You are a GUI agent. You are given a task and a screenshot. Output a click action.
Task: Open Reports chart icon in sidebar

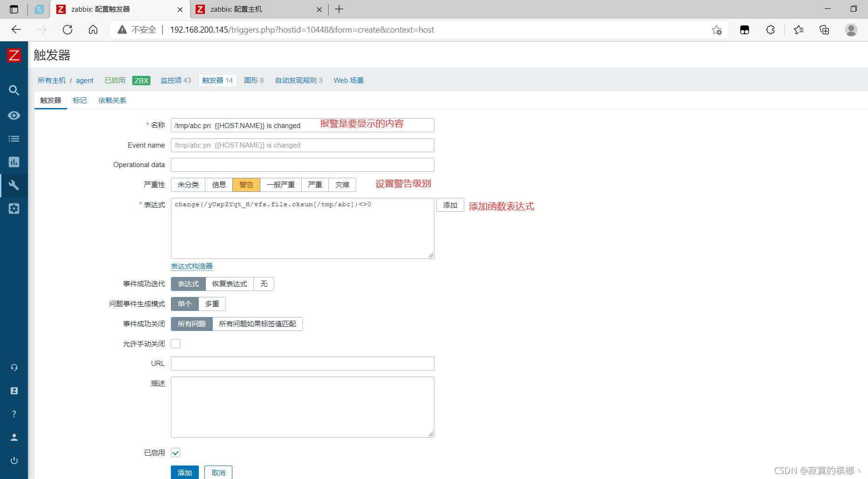click(14, 162)
